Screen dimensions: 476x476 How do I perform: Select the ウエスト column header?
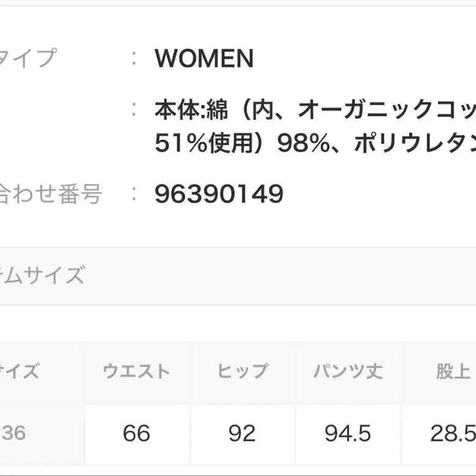(136, 371)
